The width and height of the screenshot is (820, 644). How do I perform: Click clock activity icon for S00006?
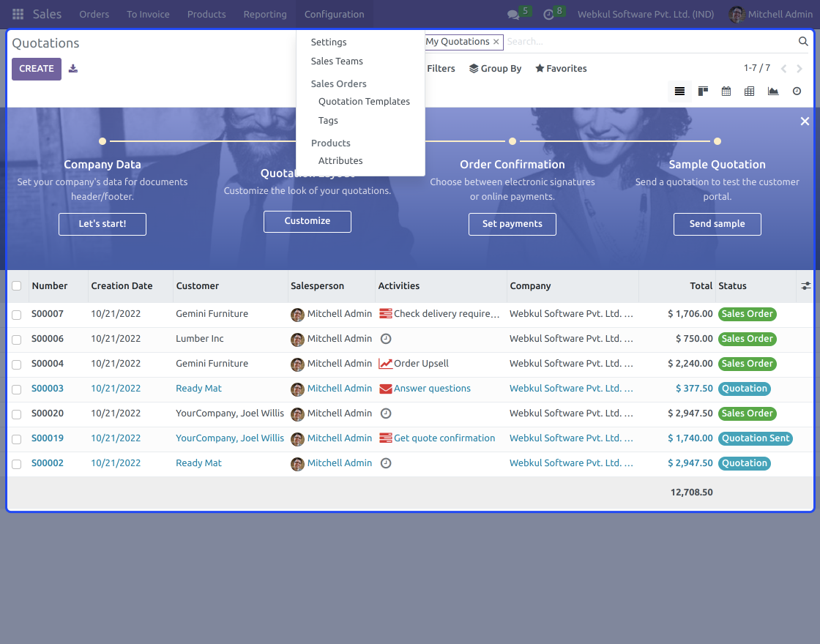point(385,339)
